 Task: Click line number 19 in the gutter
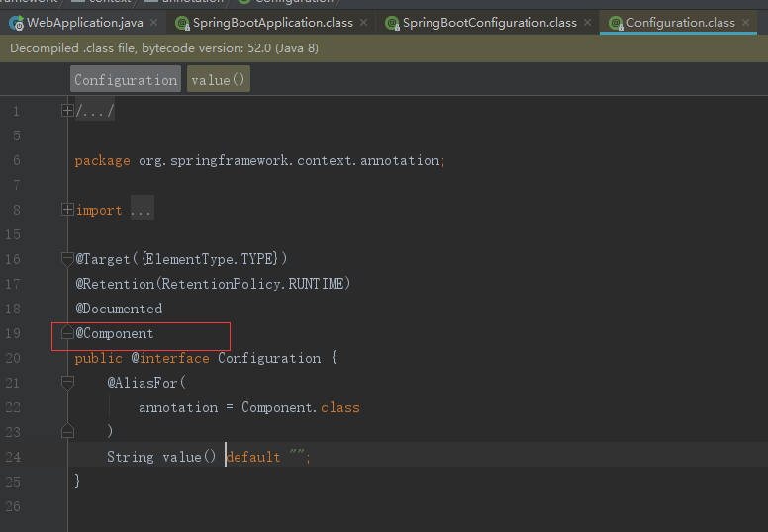coord(13,333)
